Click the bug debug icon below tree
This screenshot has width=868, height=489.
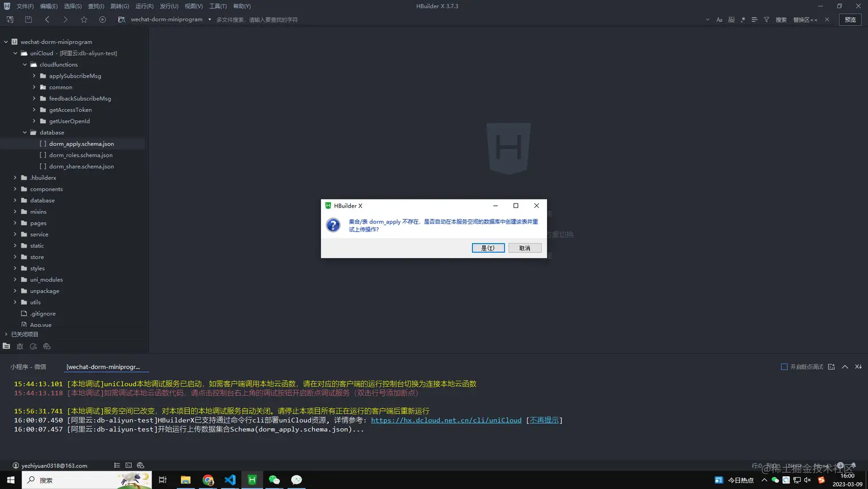click(x=20, y=346)
